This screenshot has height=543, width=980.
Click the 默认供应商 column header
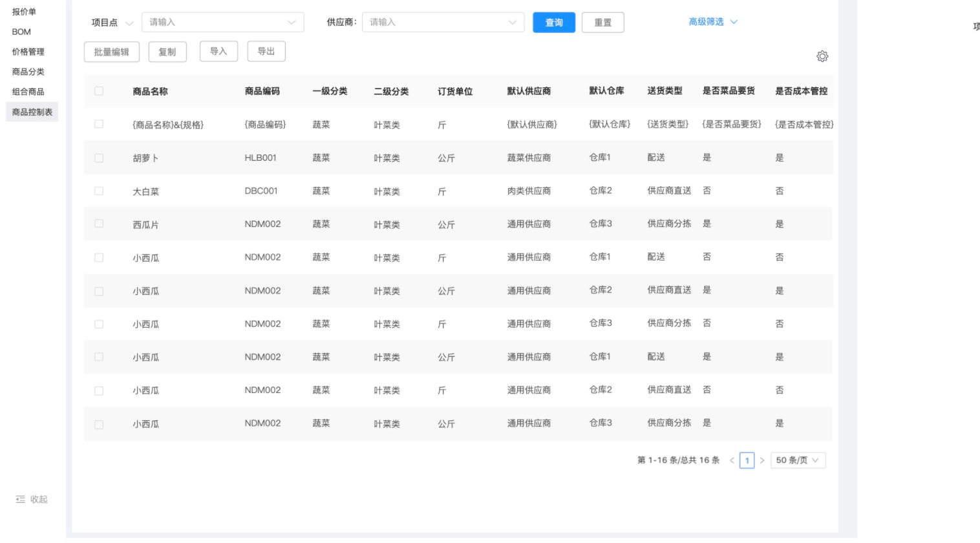[529, 91]
